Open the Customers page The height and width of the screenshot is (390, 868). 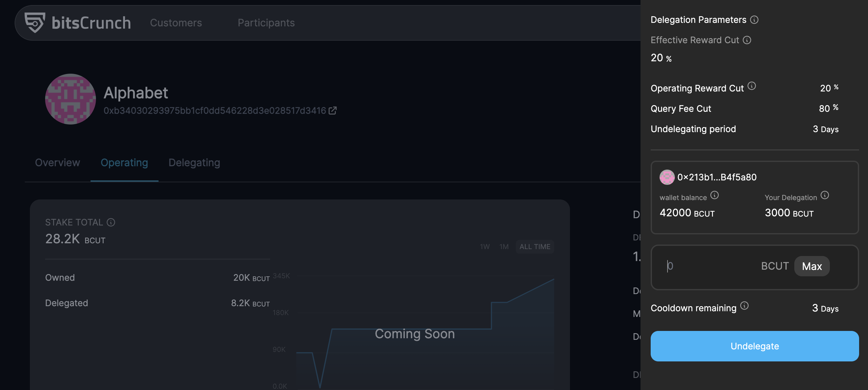coord(176,23)
